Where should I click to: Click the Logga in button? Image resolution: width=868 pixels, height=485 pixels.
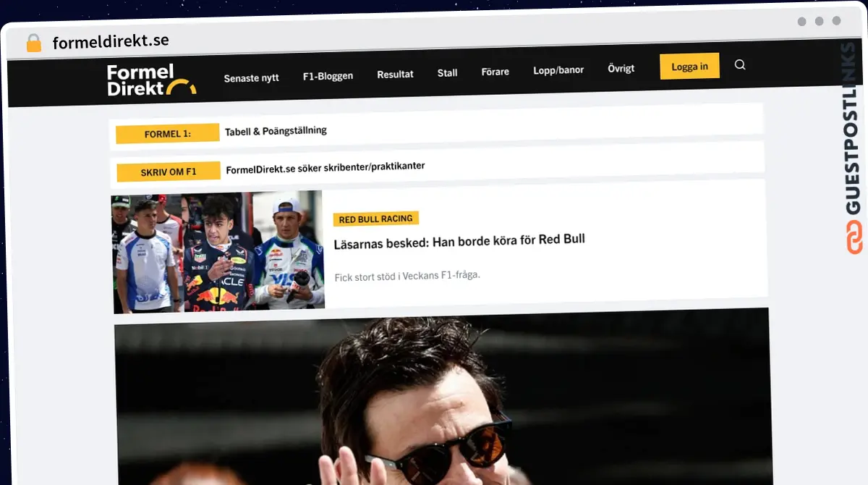(x=689, y=67)
